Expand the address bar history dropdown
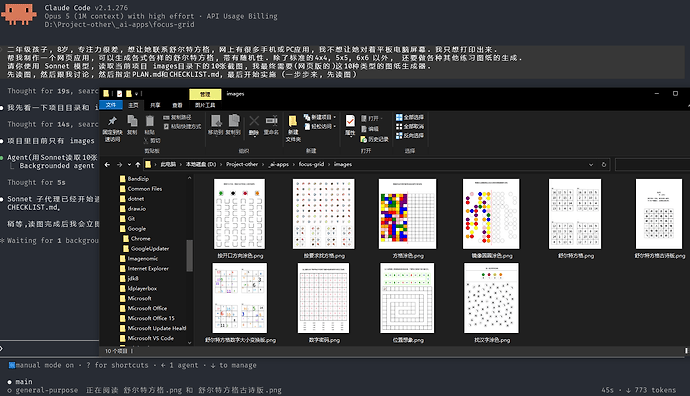This screenshot has height=396, width=690. coord(591,165)
